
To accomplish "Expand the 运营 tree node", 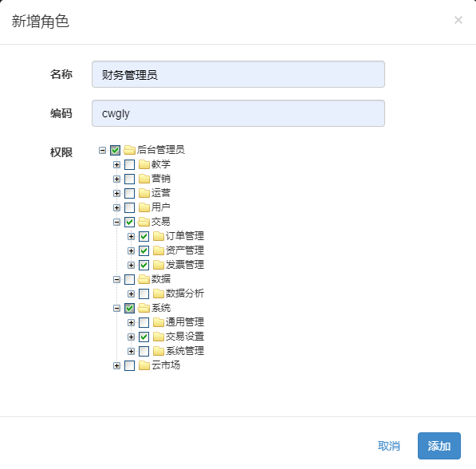I will 116,193.
